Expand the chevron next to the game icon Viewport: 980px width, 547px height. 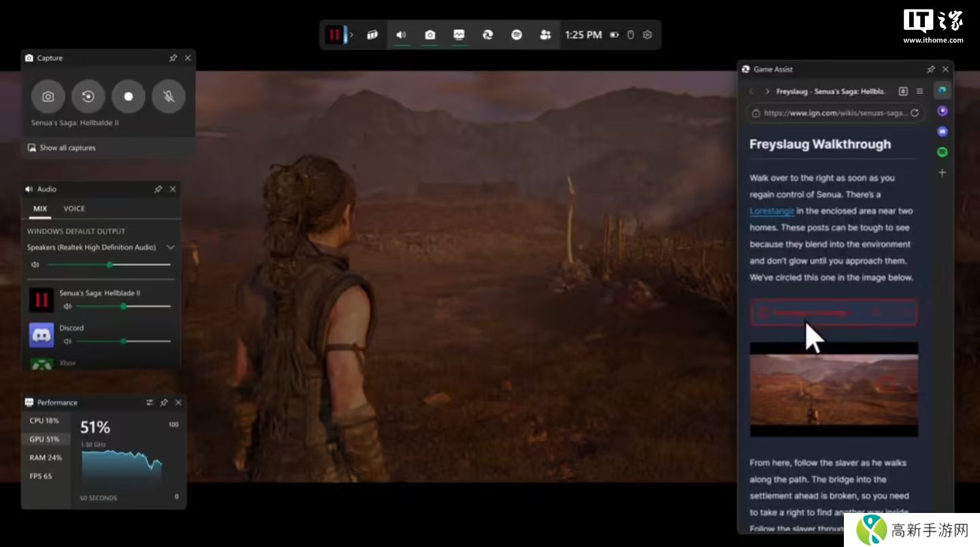click(352, 35)
